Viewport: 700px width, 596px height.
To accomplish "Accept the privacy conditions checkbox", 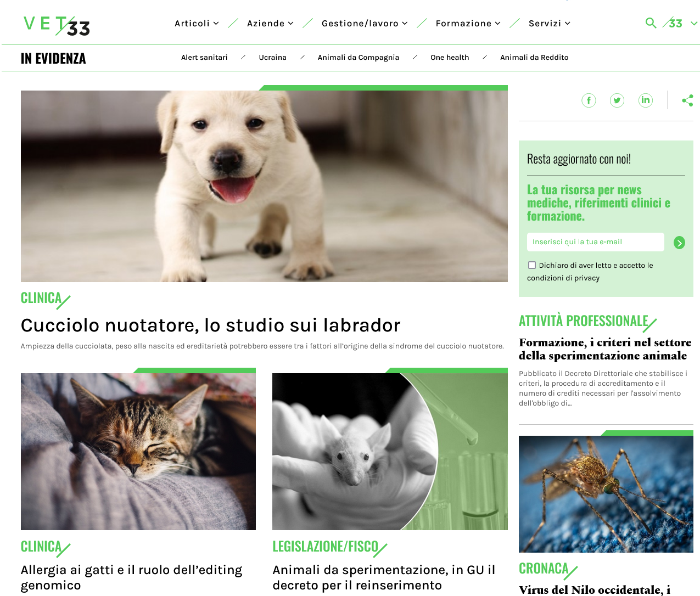I will pos(531,265).
